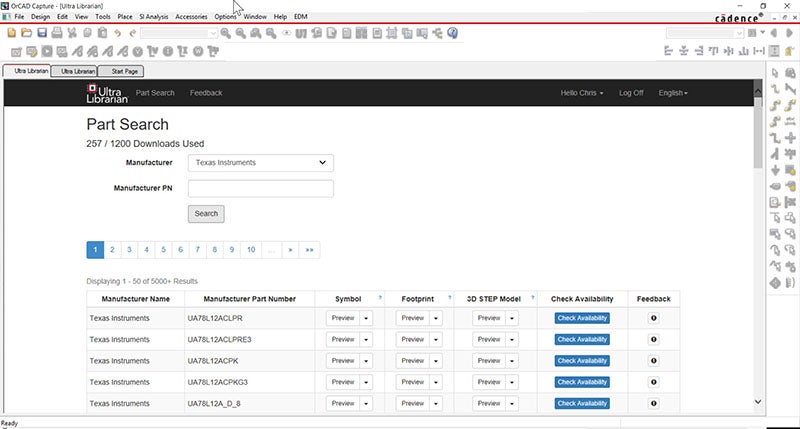Viewport: 800px width, 429px height.
Task: Go to results page 10
Action: point(251,250)
